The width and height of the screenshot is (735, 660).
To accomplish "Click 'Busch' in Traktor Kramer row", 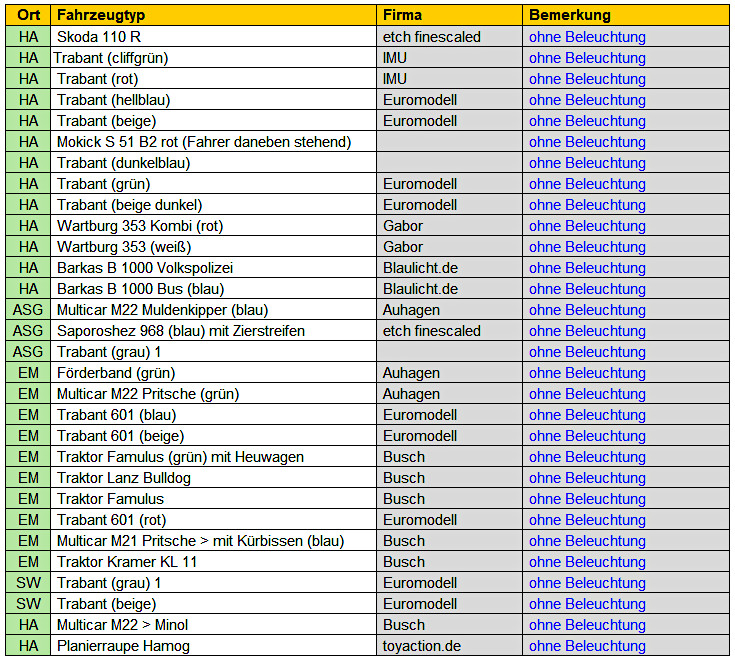I will (x=404, y=562).
